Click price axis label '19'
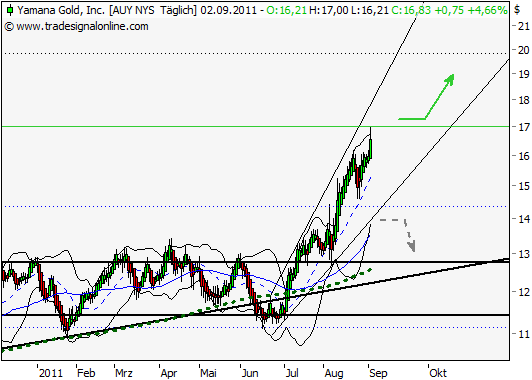This screenshot has height=380, width=532. point(524,74)
